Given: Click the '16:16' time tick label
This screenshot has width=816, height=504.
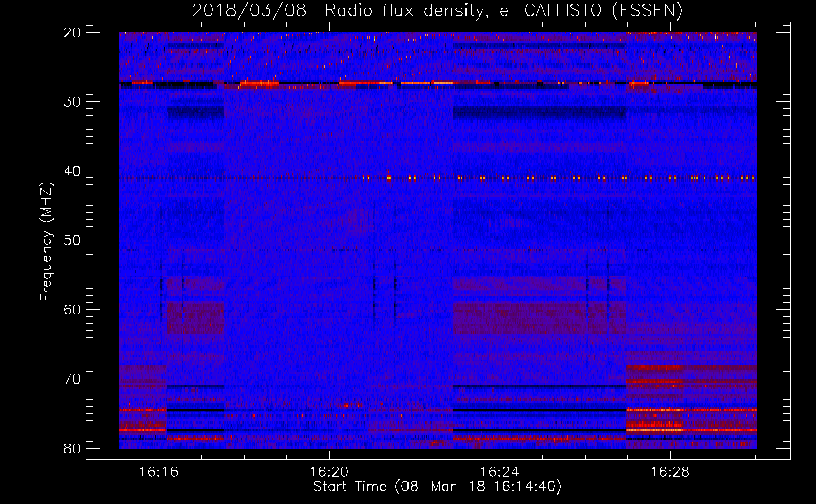Looking at the screenshot, I should [159, 472].
